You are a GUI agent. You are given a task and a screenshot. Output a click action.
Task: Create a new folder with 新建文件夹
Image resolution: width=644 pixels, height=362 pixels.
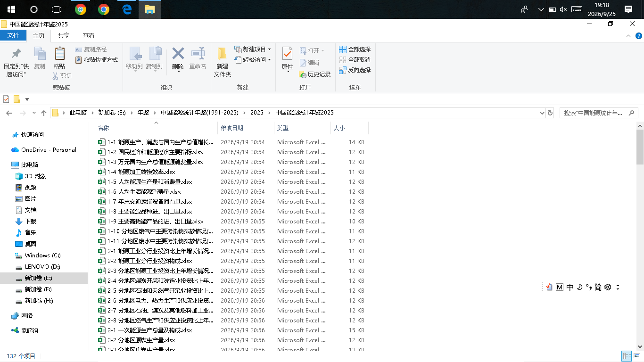coord(222,62)
